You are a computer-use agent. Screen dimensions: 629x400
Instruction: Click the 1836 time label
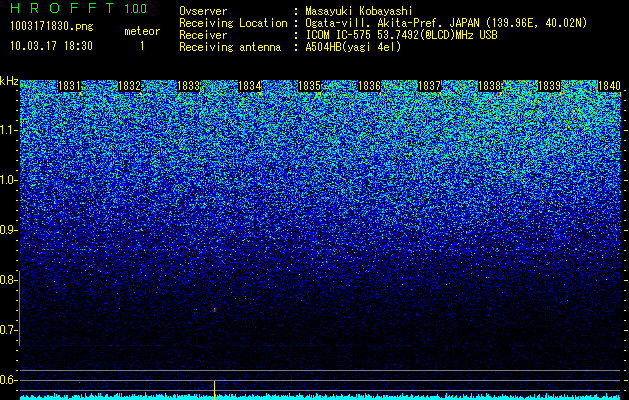point(369,86)
